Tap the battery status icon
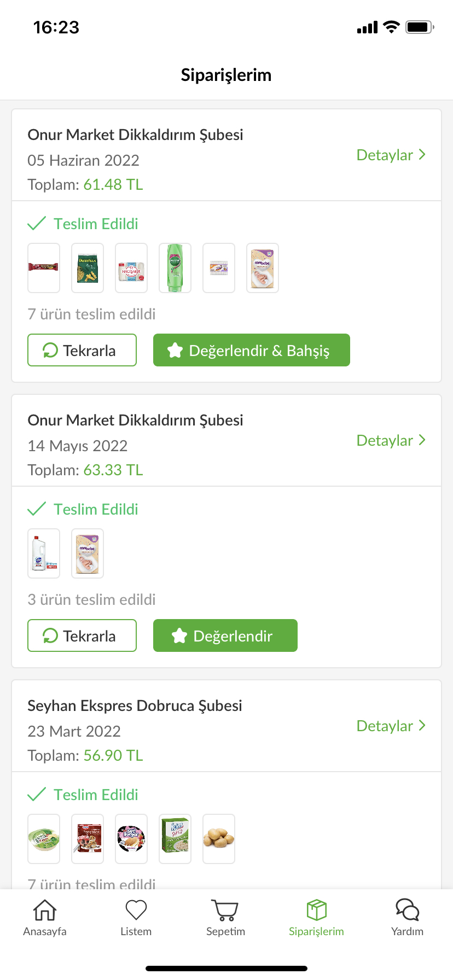The image size is (453, 980). 420,27
